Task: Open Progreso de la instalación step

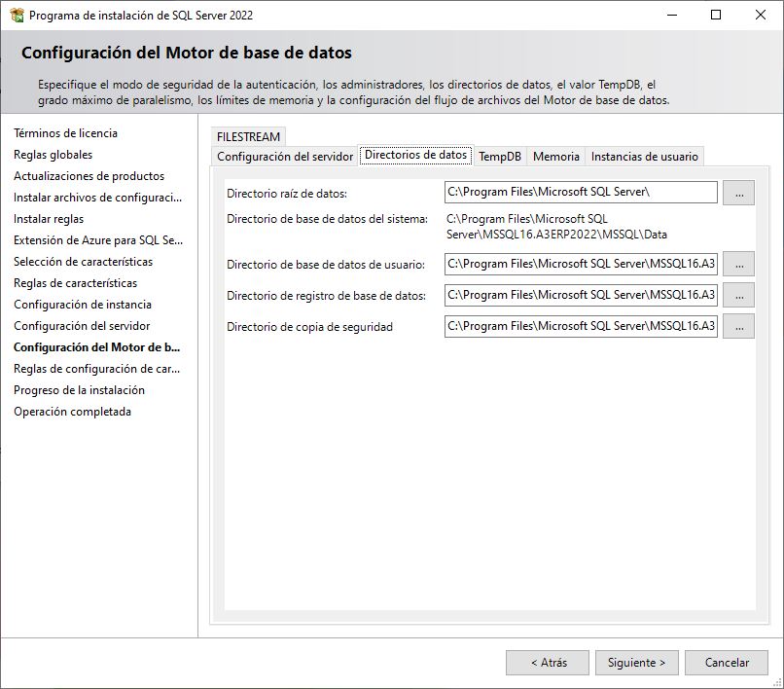Action: click(x=77, y=390)
